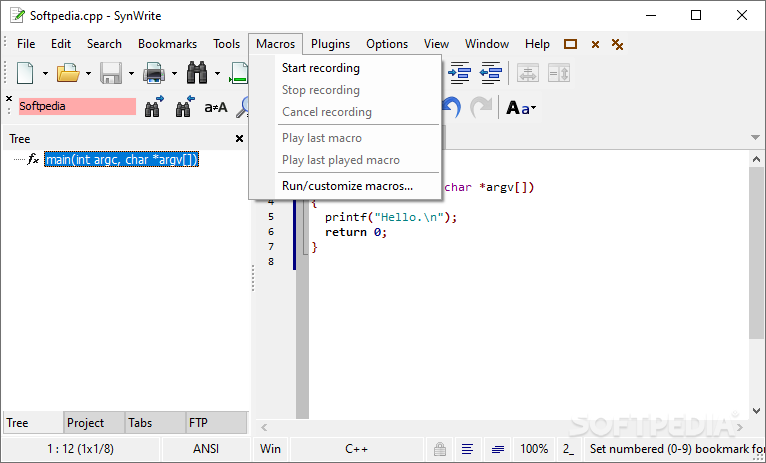Click the editor vertical scrollbar down arrow
766x463 pixels.
(x=756, y=411)
